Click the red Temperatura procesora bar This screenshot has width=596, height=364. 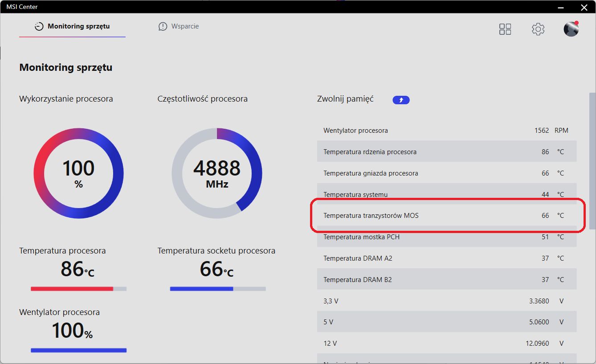tap(78, 289)
